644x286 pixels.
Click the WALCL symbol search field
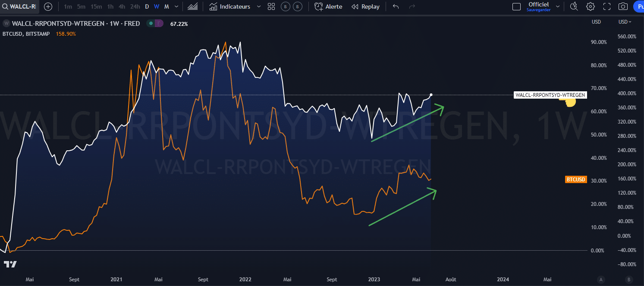pos(19,6)
